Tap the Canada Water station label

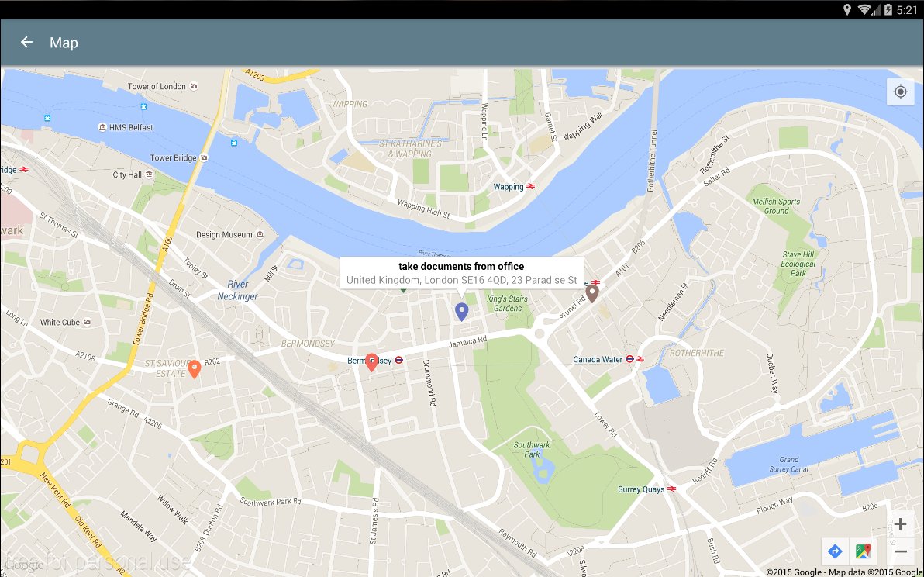pos(598,359)
